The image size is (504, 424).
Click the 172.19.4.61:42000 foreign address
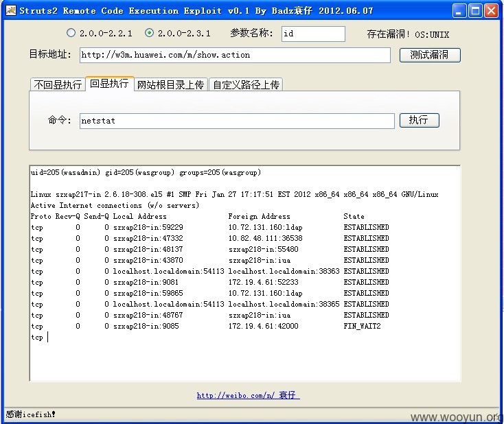pyautogui.click(x=263, y=326)
